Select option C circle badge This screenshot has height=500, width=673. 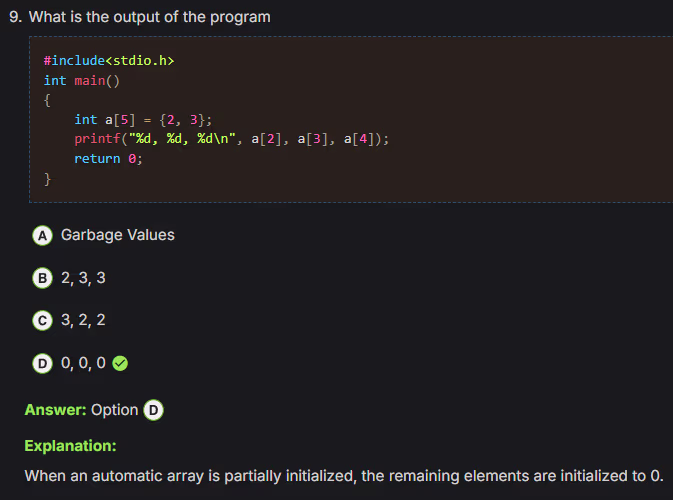pos(43,321)
